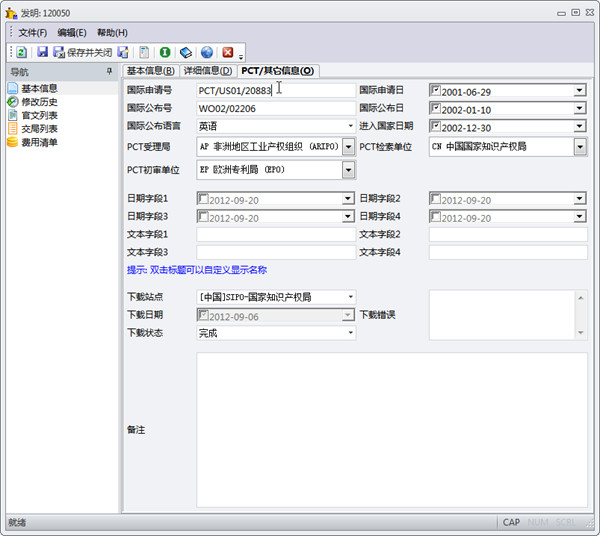Click the blue globe web icon
The height and width of the screenshot is (536, 600).
[x=207, y=52]
